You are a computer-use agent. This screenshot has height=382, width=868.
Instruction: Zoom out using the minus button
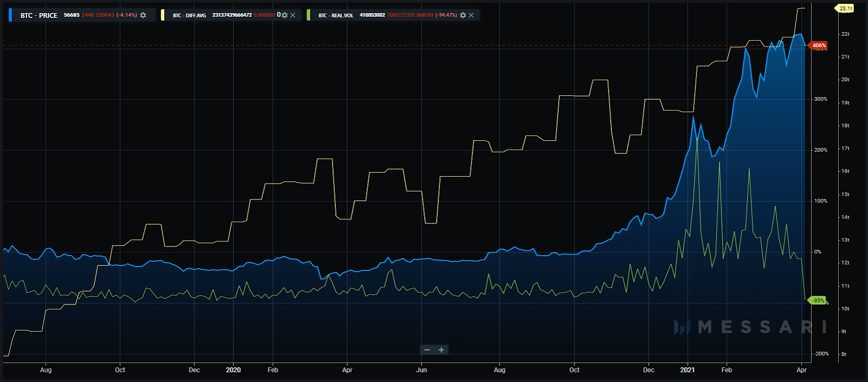click(427, 350)
